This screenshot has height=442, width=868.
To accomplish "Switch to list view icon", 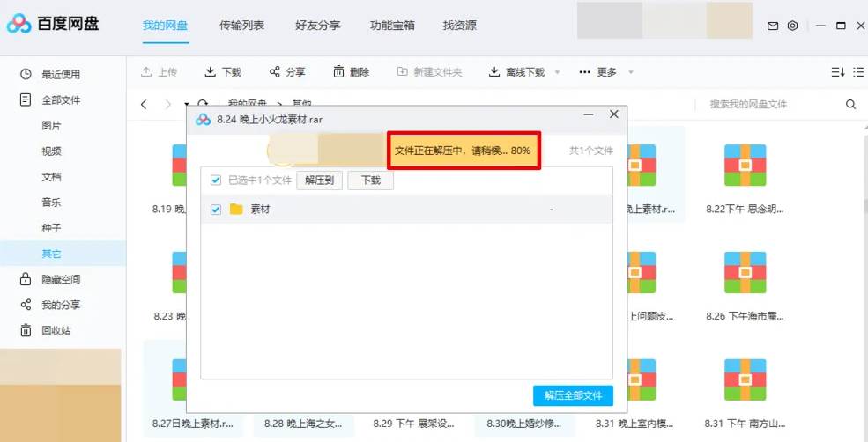I will (x=858, y=72).
